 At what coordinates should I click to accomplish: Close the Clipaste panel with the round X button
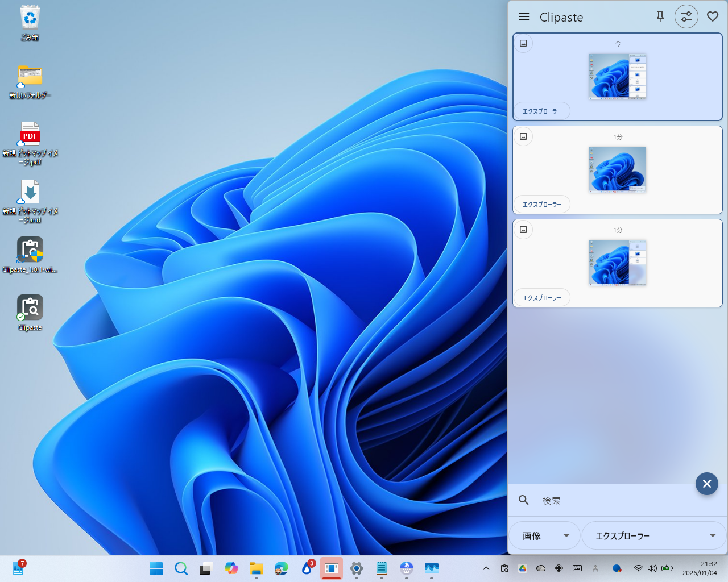click(x=707, y=484)
